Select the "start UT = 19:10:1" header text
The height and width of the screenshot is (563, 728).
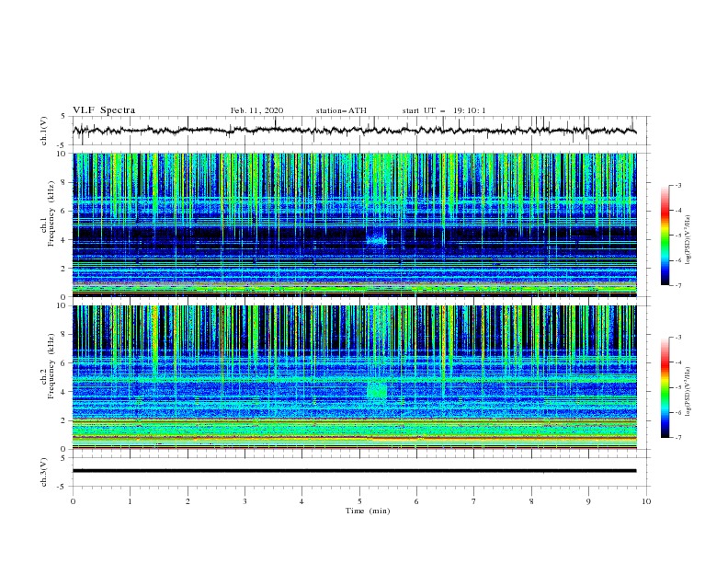[x=444, y=110]
